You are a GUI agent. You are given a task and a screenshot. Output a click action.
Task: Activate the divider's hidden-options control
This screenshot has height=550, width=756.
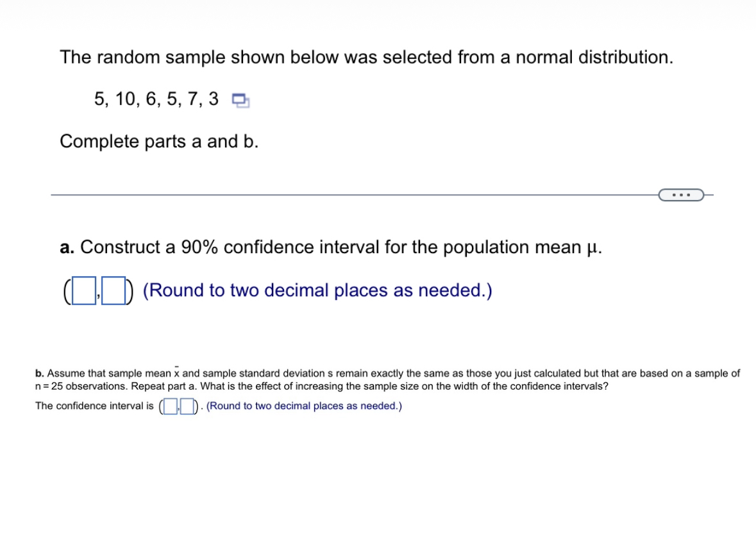681,194
